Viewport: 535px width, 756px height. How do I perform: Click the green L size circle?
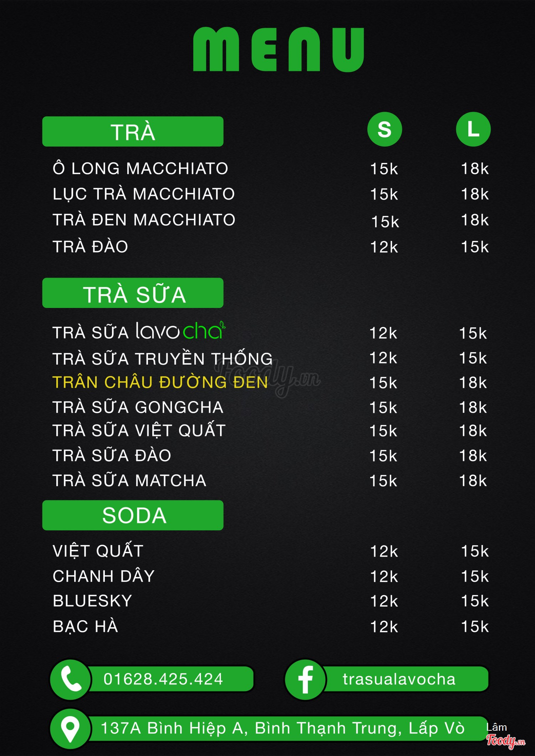(x=473, y=129)
